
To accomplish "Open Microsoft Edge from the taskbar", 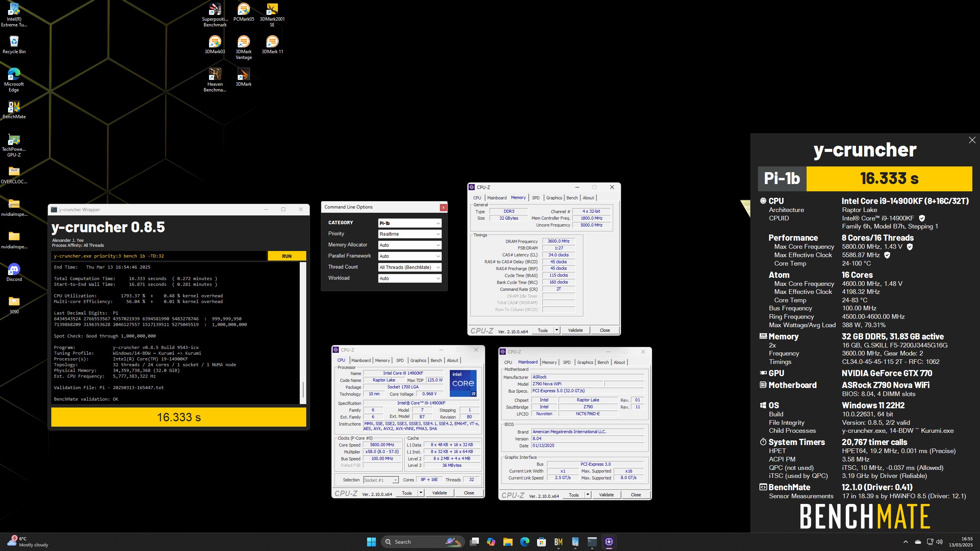I will click(x=525, y=541).
